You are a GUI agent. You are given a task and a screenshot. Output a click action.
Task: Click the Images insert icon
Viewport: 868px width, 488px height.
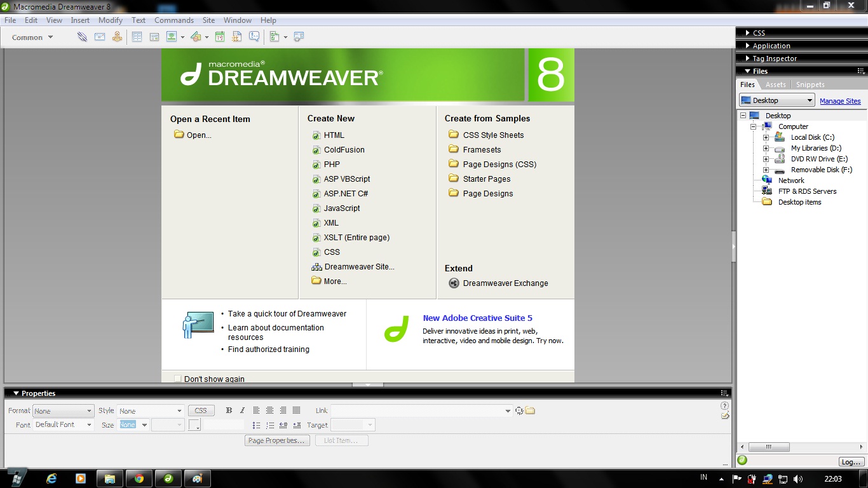(x=172, y=37)
